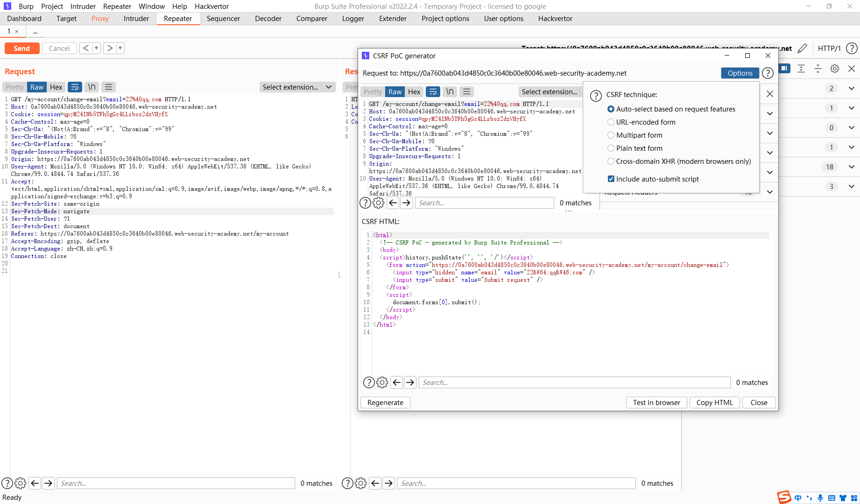Screen dimensions: 860x504
Task: Switch Request view to Hex
Action: click(x=56, y=87)
